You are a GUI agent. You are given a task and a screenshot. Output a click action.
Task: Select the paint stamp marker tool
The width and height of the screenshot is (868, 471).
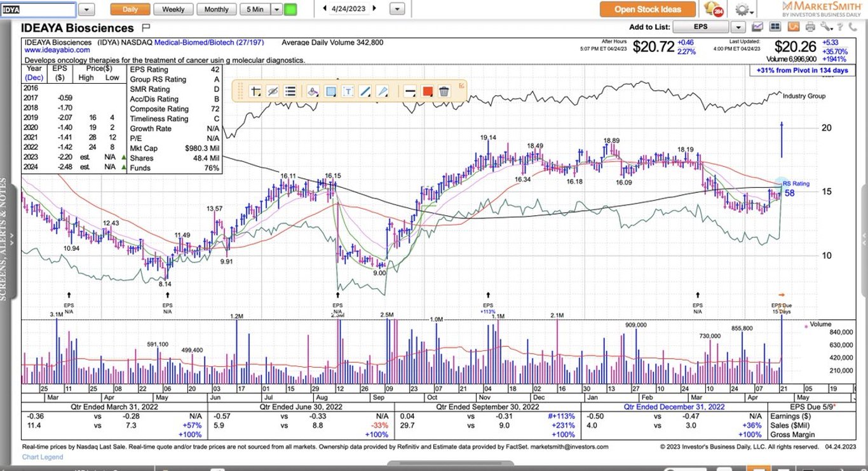pyautogui.click(x=313, y=91)
